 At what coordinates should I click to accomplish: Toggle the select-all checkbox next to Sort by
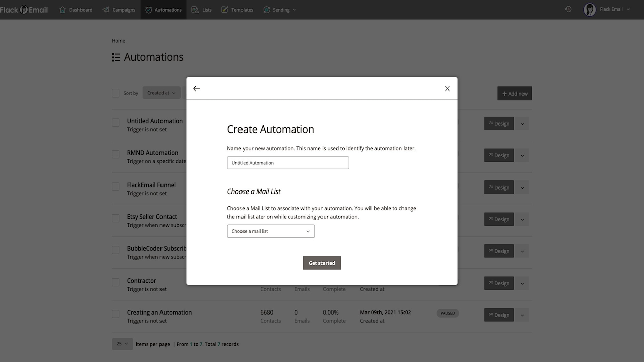tap(116, 93)
